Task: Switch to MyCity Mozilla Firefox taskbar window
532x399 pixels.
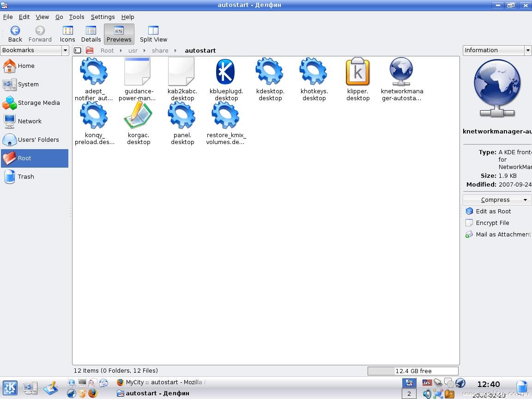Action: (162, 382)
